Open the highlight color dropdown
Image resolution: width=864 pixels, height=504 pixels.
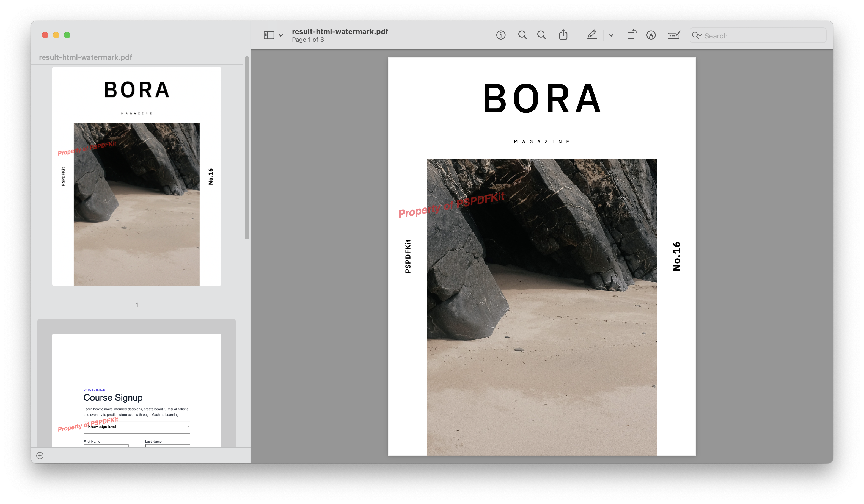coord(611,35)
